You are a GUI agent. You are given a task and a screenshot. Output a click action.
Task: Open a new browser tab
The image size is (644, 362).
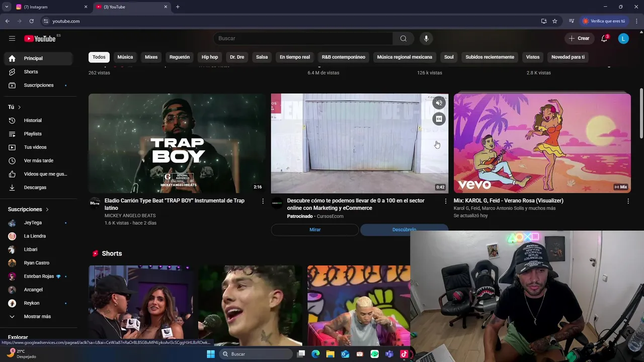[x=178, y=7]
